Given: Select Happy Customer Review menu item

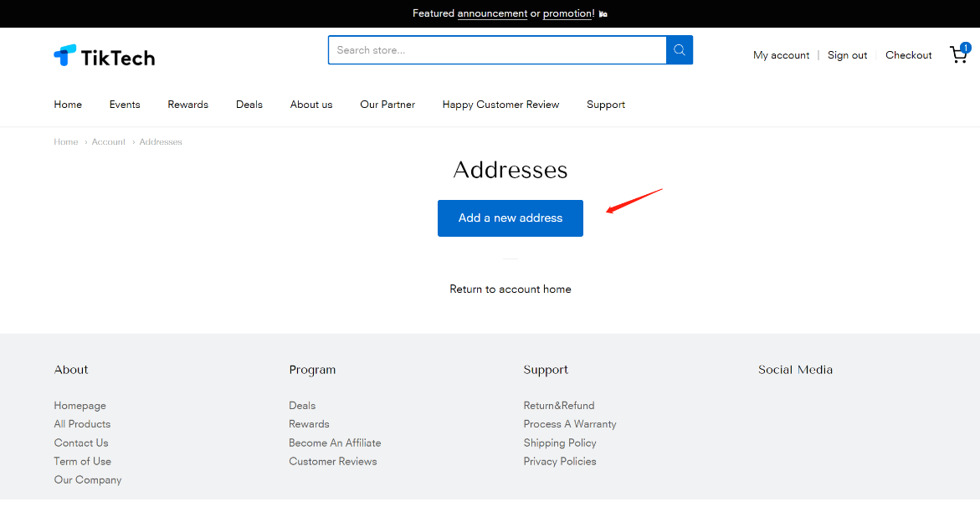Looking at the screenshot, I should [500, 105].
